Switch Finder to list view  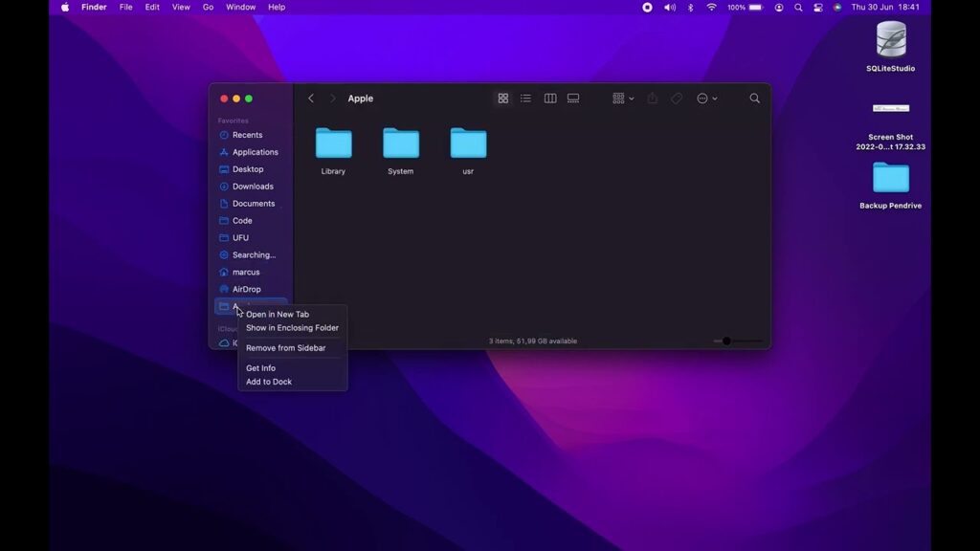point(525,99)
